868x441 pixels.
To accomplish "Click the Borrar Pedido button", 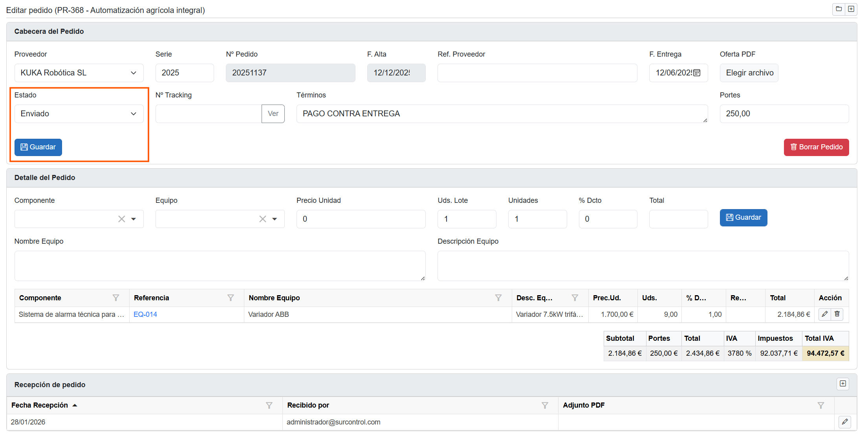I will [x=816, y=147].
